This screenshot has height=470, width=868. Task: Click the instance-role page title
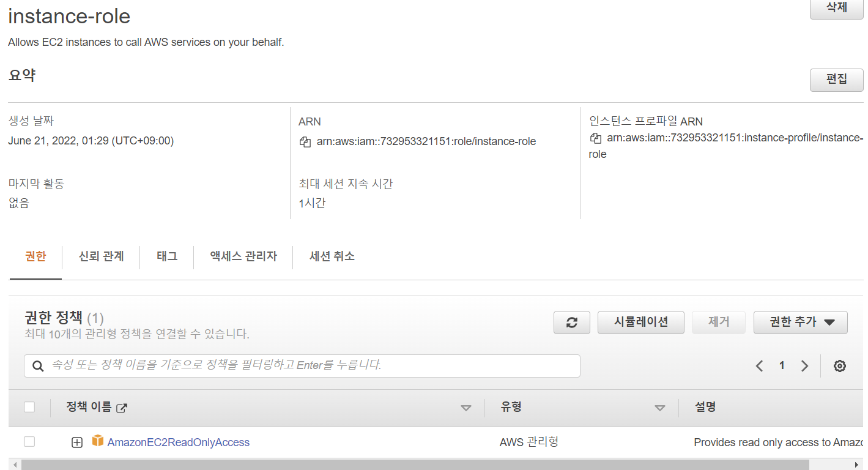pyautogui.click(x=69, y=16)
